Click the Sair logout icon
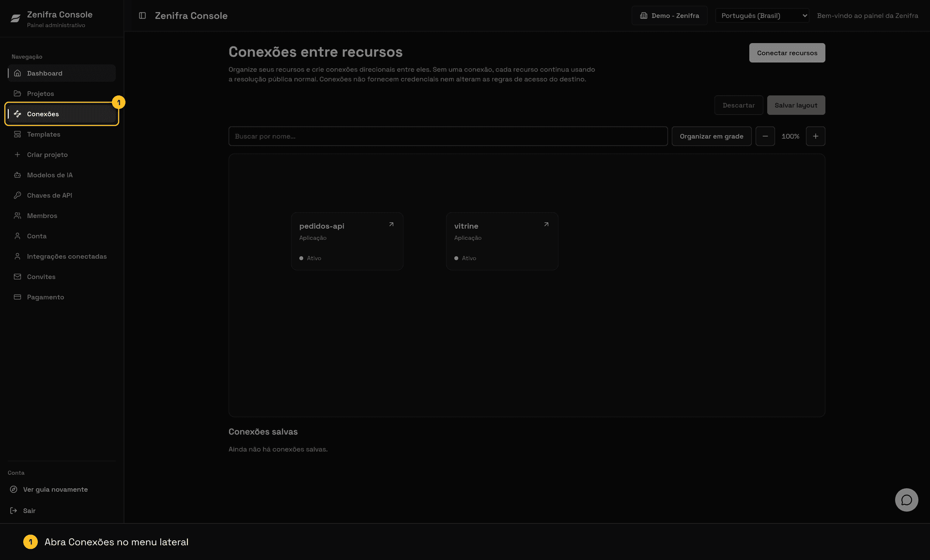The width and height of the screenshot is (930, 560). tap(14, 511)
